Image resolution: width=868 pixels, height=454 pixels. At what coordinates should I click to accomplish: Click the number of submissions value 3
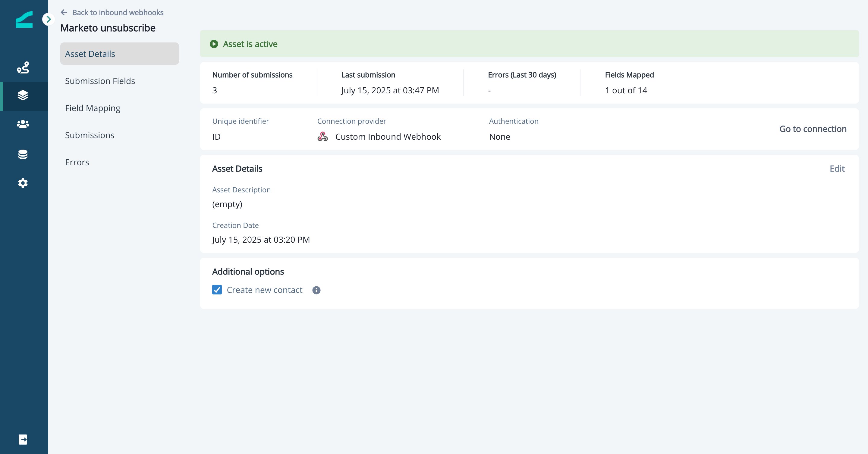tap(215, 90)
